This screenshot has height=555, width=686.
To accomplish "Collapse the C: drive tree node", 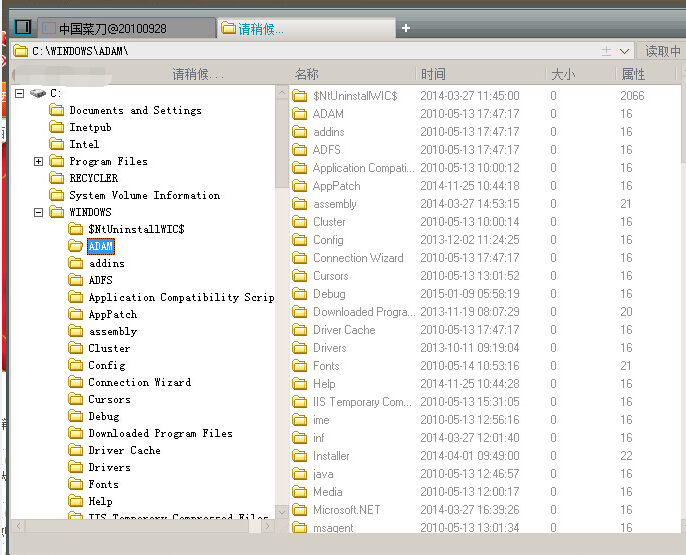I will (19, 93).
